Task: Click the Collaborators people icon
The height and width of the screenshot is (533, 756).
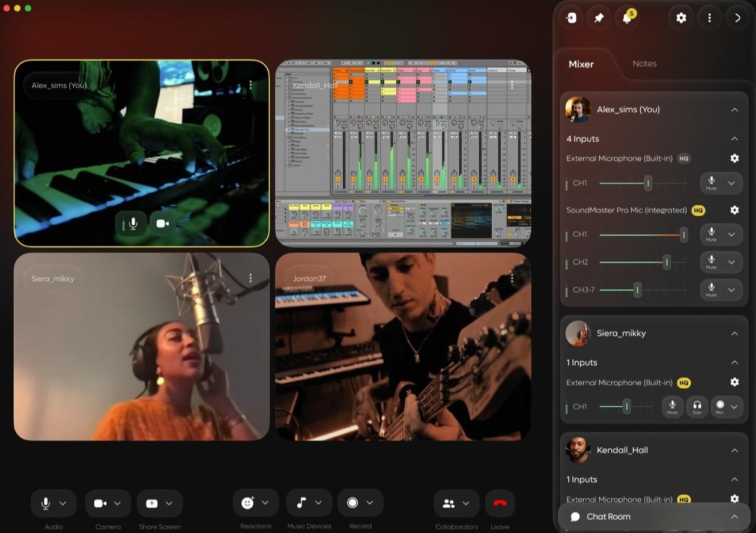Action: pyautogui.click(x=448, y=504)
